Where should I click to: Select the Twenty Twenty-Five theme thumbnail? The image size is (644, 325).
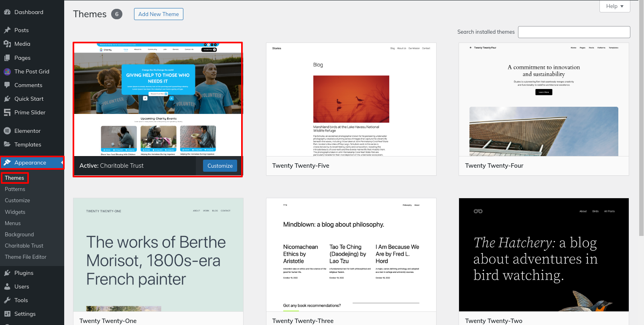[351, 100]
